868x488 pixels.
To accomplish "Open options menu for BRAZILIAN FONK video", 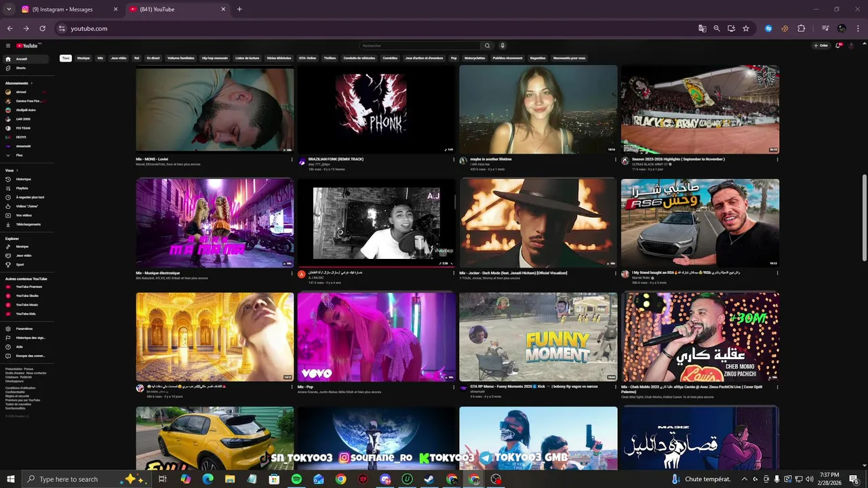I will pos(454,160).
